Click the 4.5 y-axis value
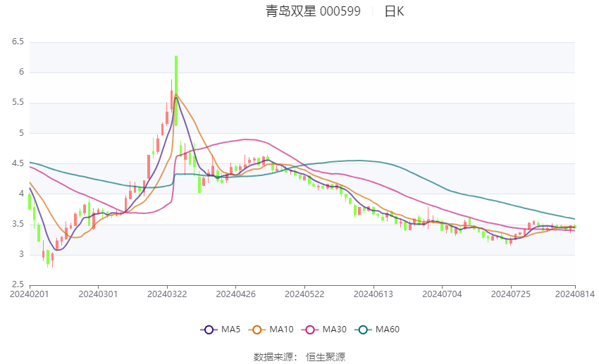Image resolution: width=599 pixels, height=364 pixels. coord(18,163)
